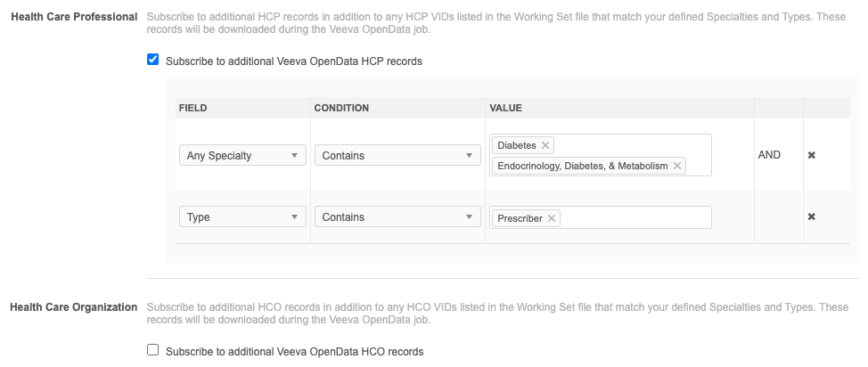Click the VALUE column header
The height and width of the screenshot is (367, 868).
pos(505,108)
